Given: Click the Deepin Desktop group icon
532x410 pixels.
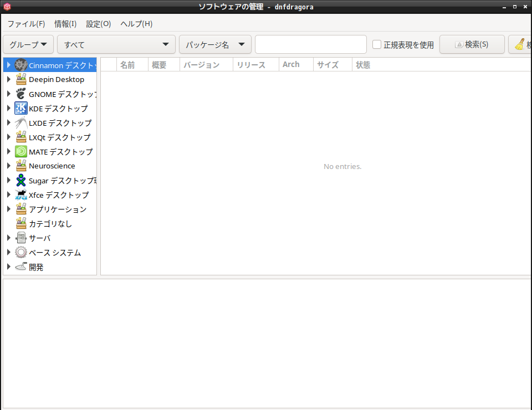Looking at the screenshot, I should coord(21,79).
